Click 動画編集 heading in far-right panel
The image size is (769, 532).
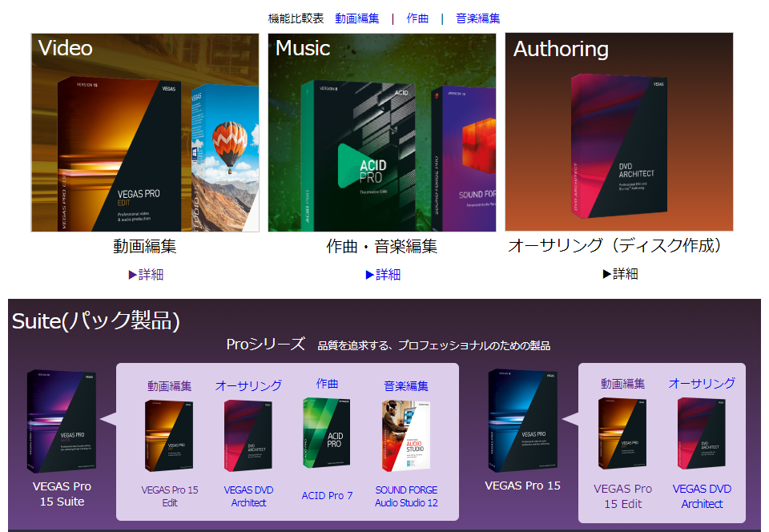tap(623, 384)
